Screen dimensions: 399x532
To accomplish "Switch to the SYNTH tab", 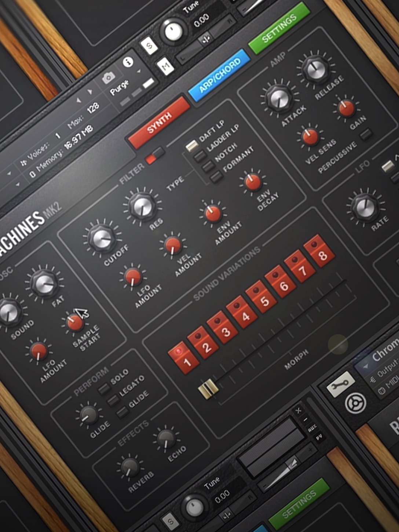I will [x=159, y=122].
